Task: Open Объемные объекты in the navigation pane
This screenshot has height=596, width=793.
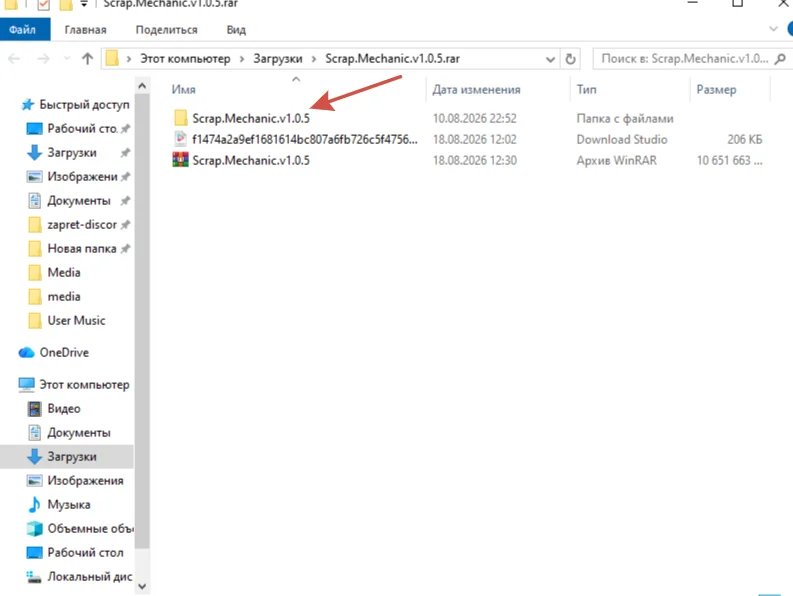Action: (x=90, y=529)
